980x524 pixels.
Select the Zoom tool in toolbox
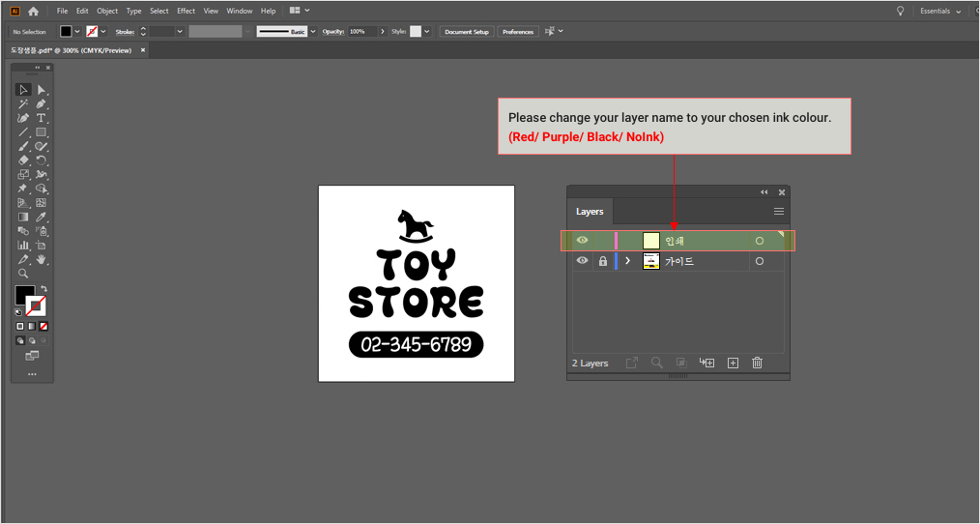tap(23, 274)
